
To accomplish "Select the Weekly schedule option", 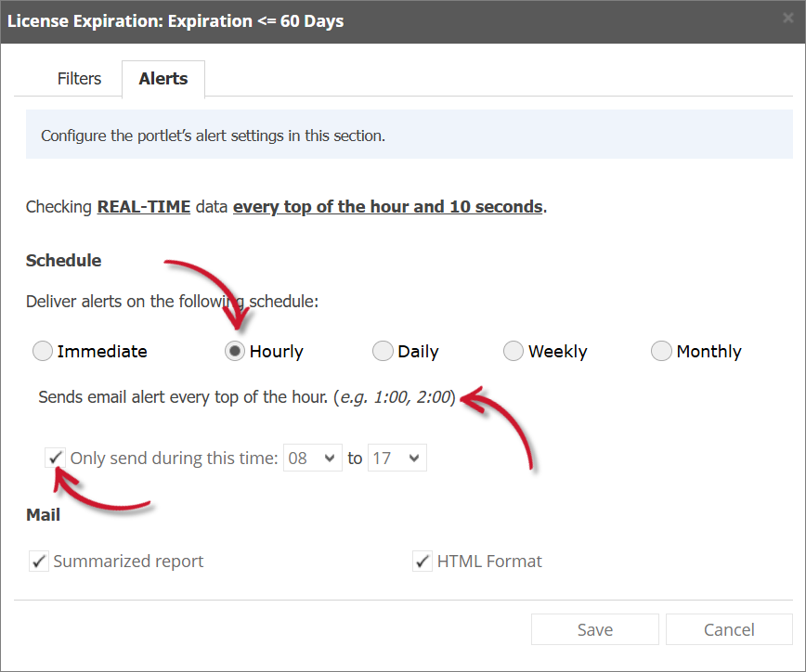I will [x=513, y=351].
